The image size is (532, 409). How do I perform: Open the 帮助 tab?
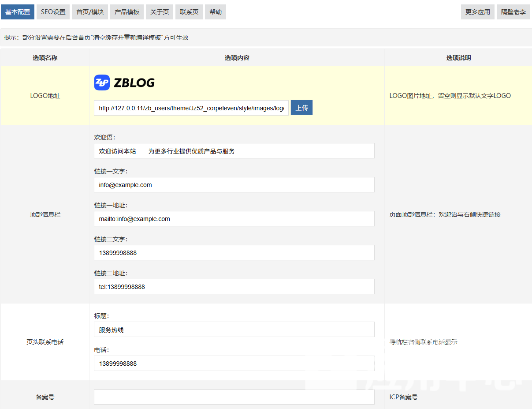click(x=216, y=12)
